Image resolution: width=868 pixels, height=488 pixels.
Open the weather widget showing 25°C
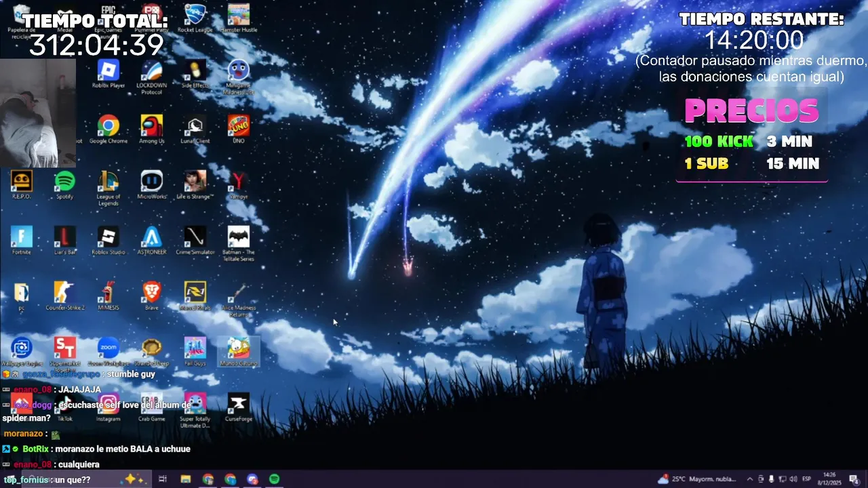(697, 479)
